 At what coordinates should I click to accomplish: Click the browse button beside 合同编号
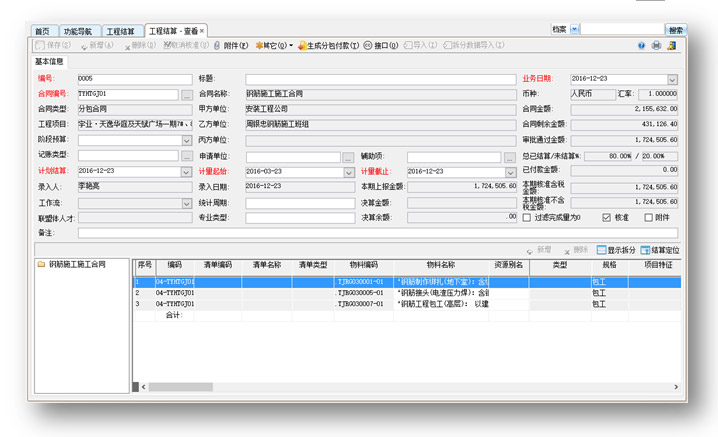tap(186, 95)
